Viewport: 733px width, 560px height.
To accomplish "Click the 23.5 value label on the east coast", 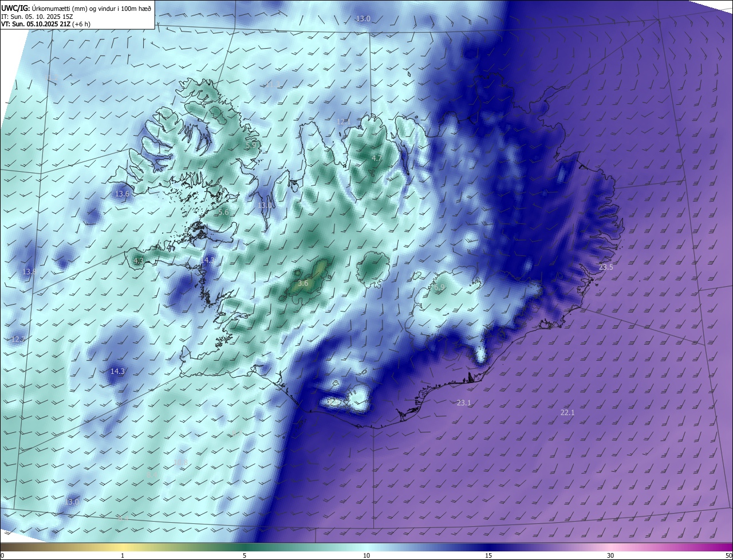I will (x=605, y=267).
